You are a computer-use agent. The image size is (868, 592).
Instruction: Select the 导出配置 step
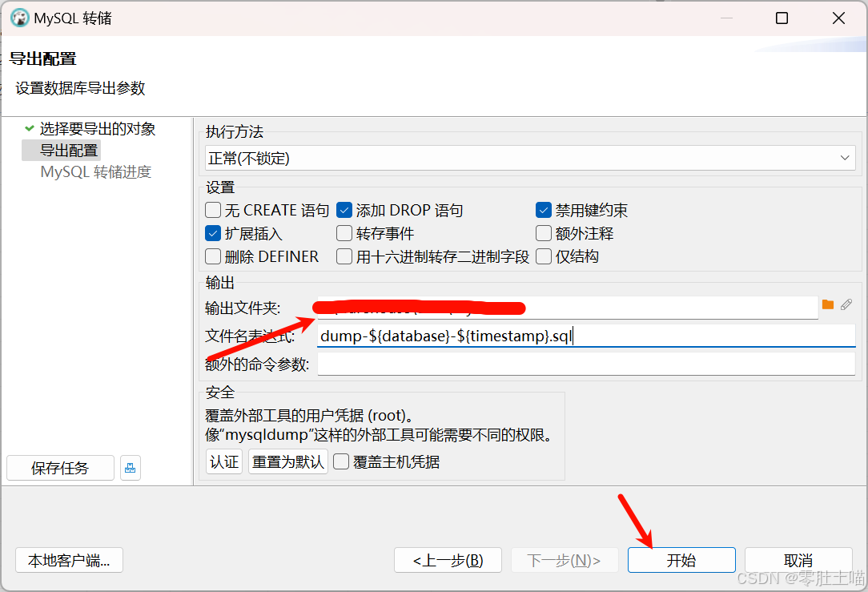pos(69,151)
